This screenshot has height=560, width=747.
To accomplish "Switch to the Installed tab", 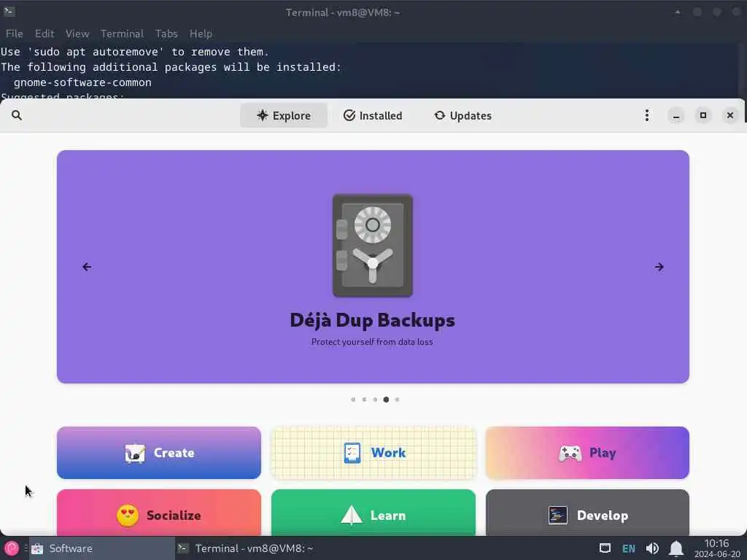I will [373, 116].
